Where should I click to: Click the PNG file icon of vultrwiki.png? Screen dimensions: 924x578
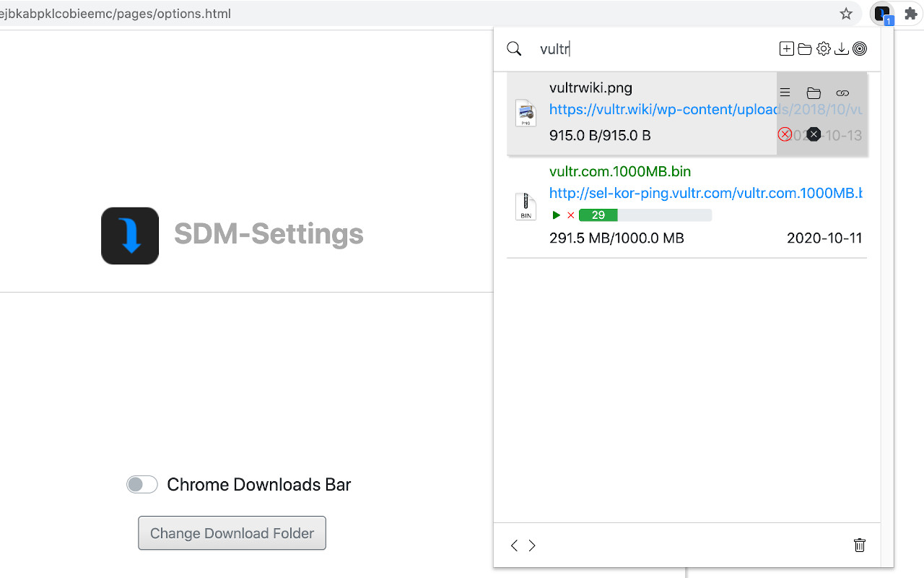(x=526, y=113)
